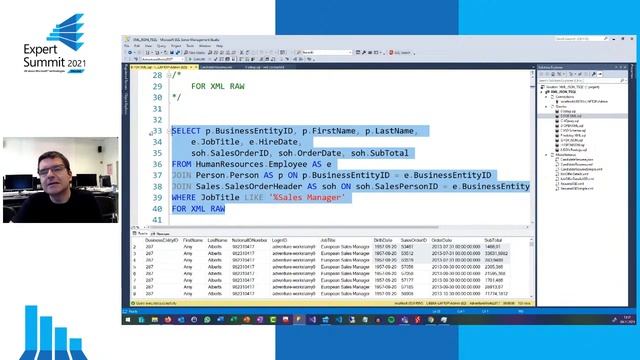The image size is (640, 360).
Task: Click Decrease Indent toolbar icon
Action: click(295, 59)
